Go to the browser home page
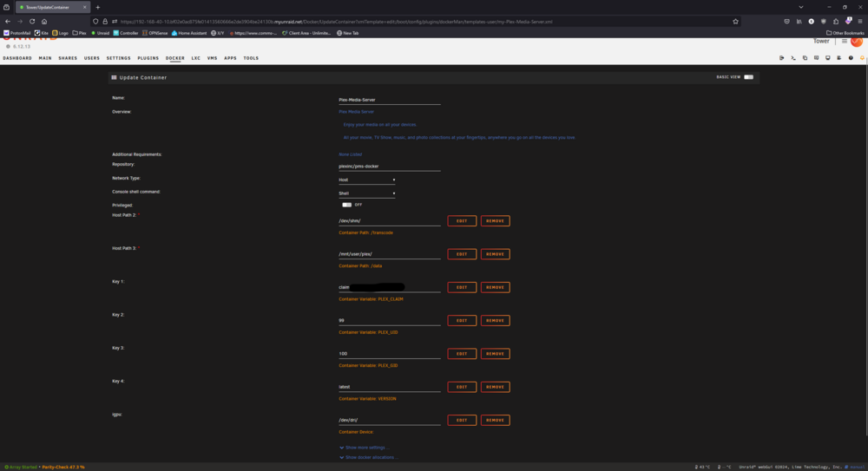 tap(44, 22)
